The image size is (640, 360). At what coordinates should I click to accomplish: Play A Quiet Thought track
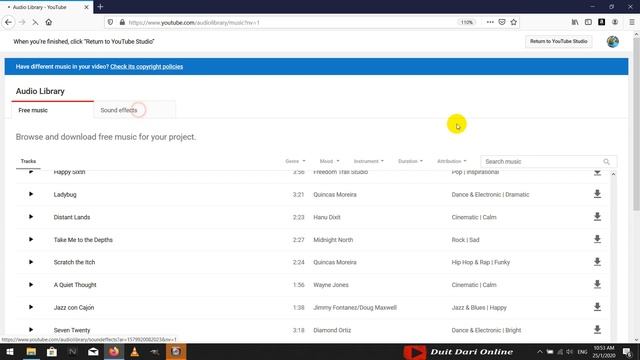31,284
